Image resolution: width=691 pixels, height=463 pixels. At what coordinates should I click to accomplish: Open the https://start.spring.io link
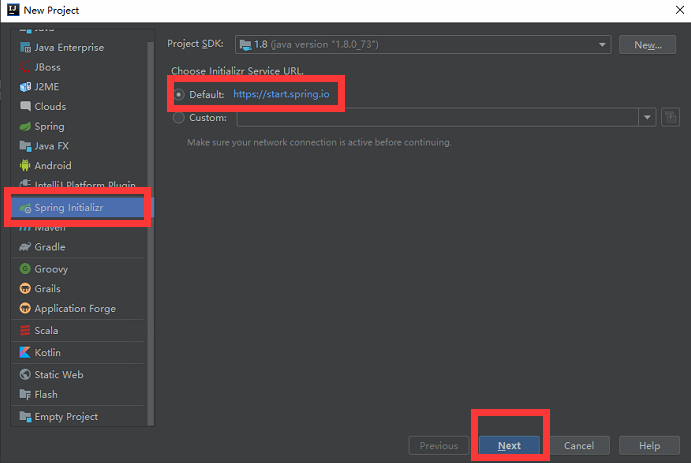click(281, 94)
